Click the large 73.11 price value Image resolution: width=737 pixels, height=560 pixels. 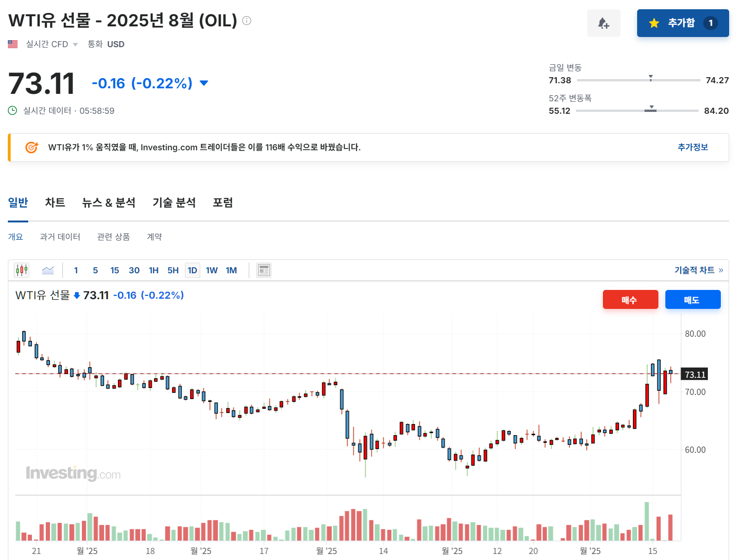[x=41, y=84]
